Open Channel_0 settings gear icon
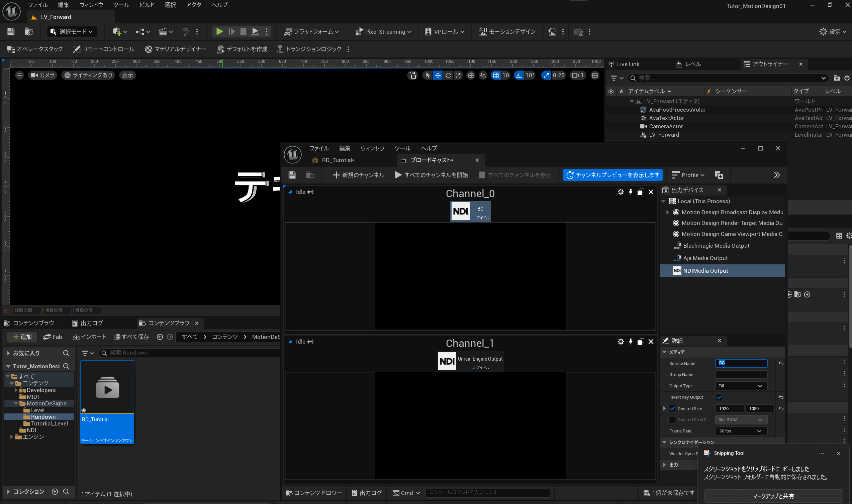 point(621,192)
